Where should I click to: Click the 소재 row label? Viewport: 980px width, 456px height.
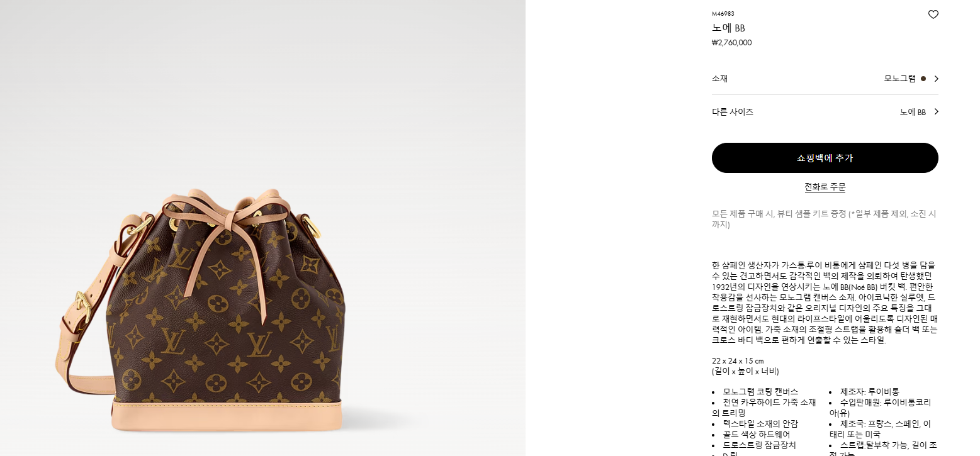point(719,79)
